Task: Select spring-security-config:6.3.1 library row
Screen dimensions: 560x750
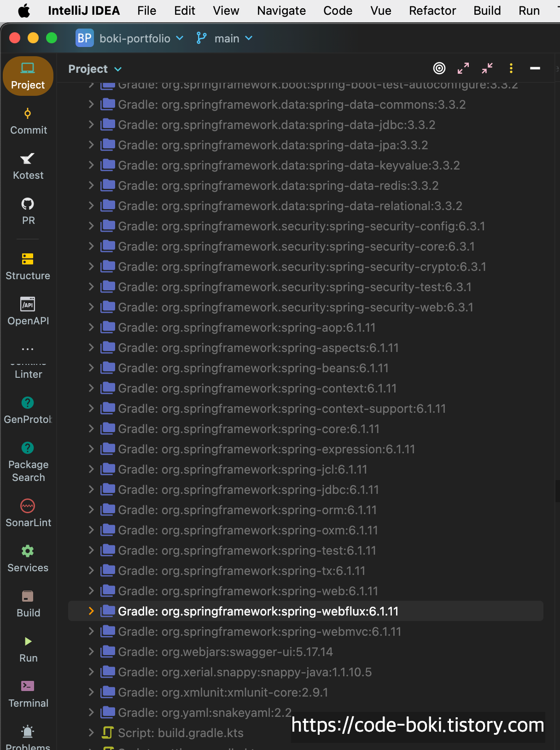Action: (x=306, y=226)
